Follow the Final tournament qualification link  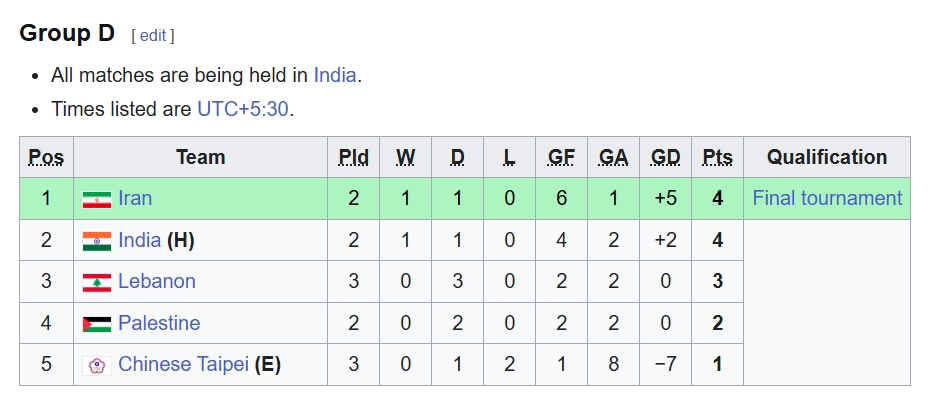(x=827, y=198)
